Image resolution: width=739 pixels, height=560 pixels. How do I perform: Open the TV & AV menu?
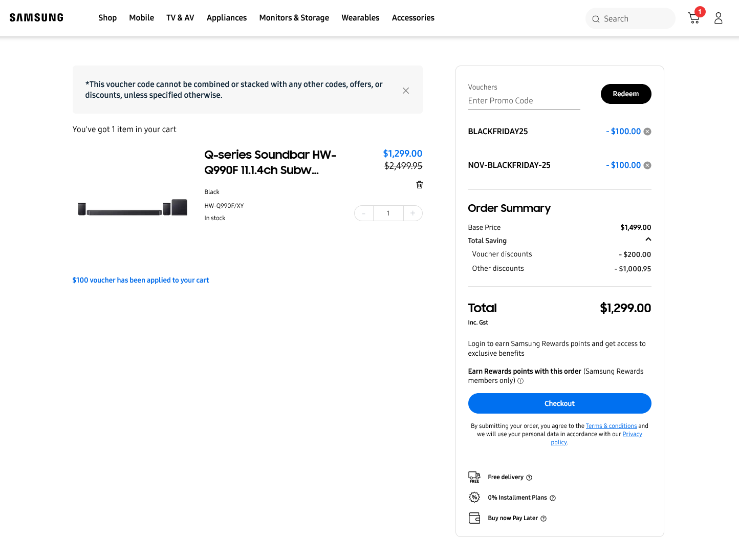[180, 18]
